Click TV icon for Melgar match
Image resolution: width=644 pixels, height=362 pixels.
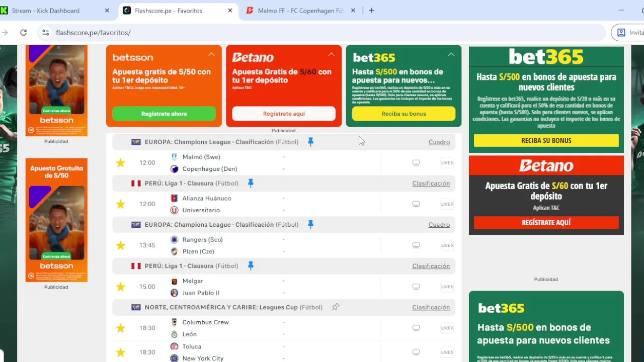click(x=416, y=287)
